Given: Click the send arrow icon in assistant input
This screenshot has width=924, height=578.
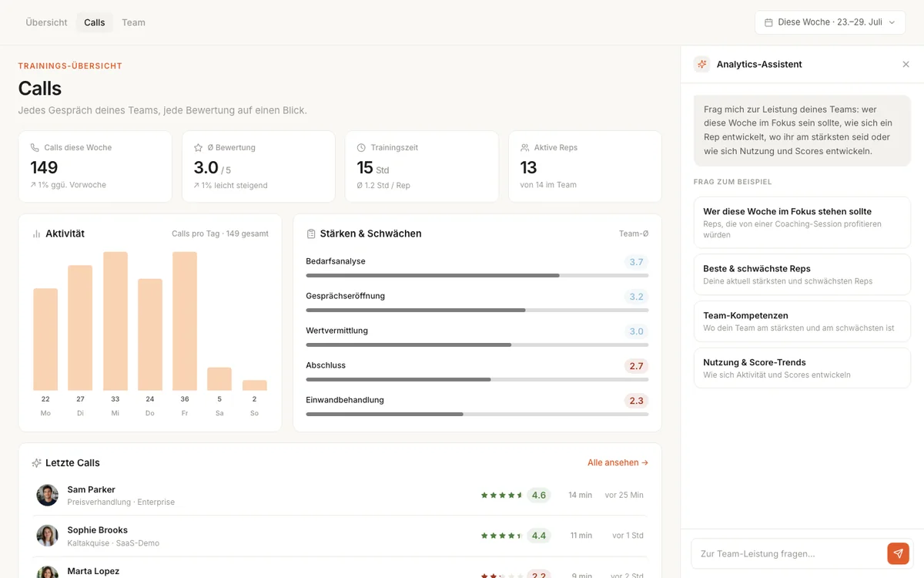Looking at the screenshot, I should click(x=898, y=553).
